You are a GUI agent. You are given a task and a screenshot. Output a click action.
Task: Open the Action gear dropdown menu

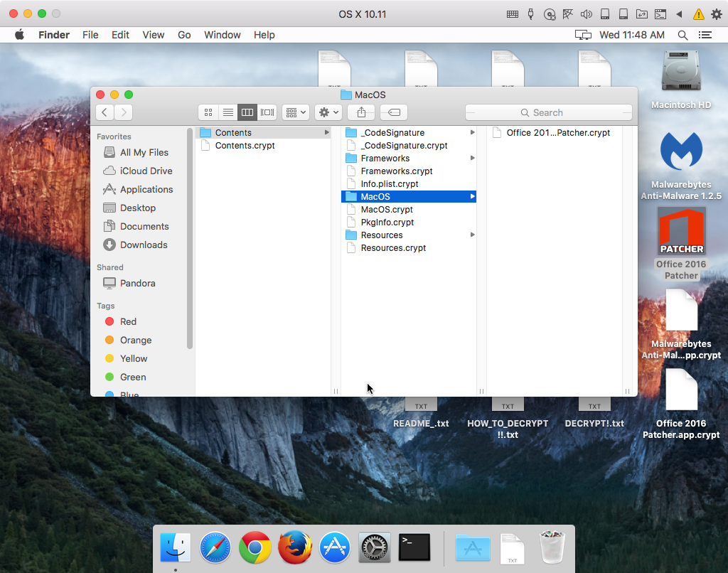[328, 112]
